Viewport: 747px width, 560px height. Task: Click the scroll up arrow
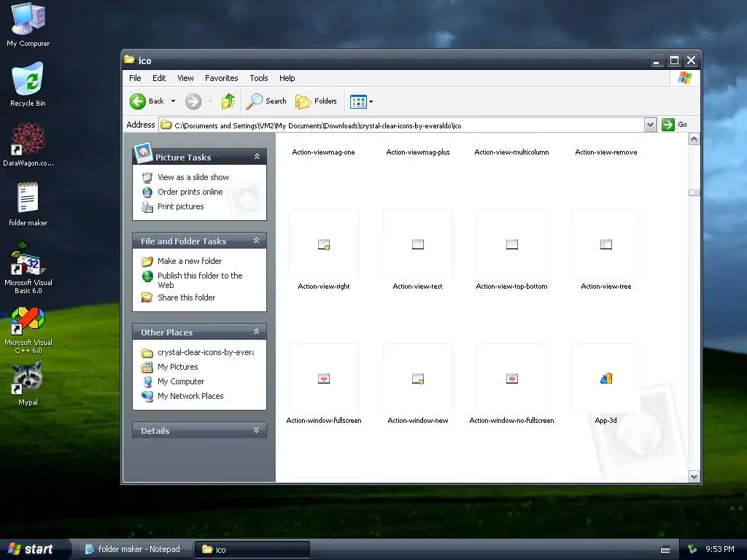click(x=694, y=139)
